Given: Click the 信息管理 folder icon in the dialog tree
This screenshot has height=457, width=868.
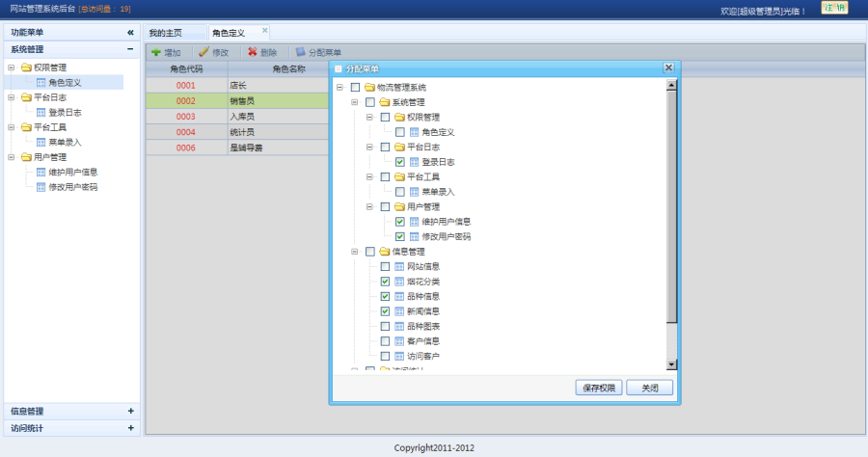Looking at the screenshot, I should click(x=385, y=252).
